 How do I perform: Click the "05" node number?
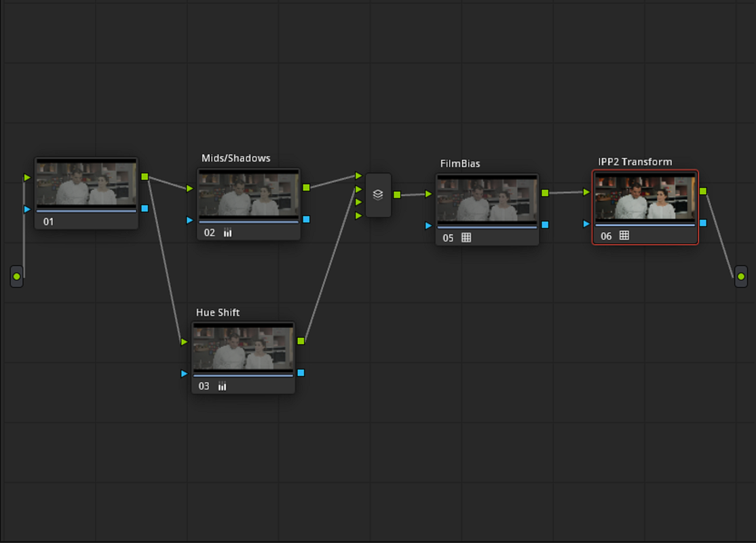(448, 238)
